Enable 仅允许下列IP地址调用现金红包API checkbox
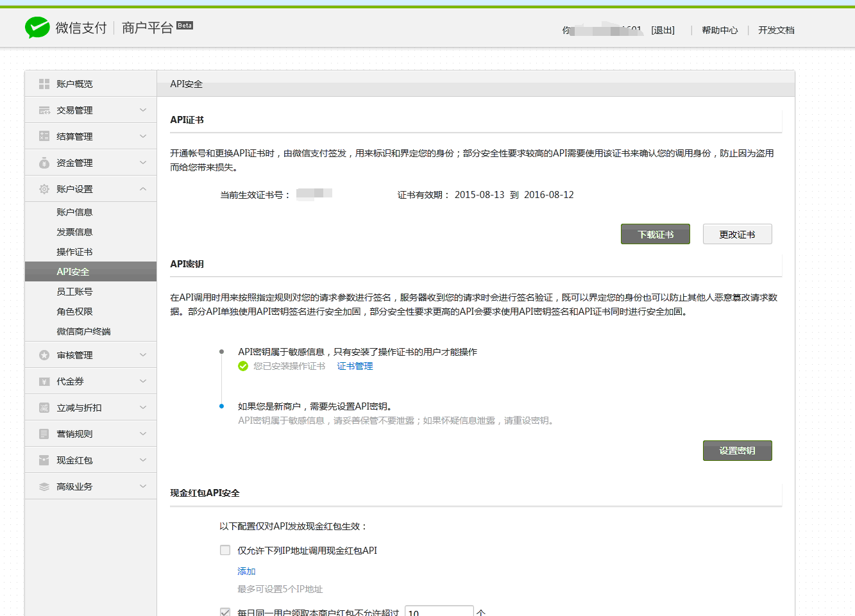This screenshot has height=616, width=855. [x=225, y=550]
